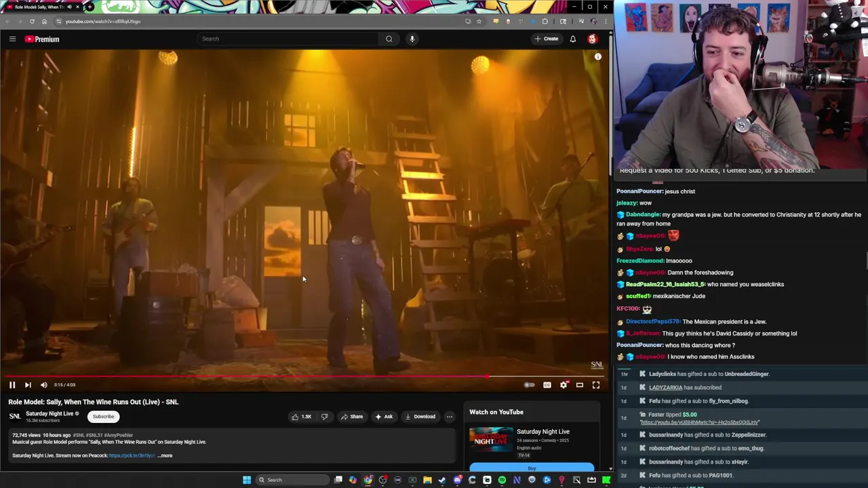868x488 pixels.
Task: Subscribe to Saturday Night Live
Action: (104, 417)
